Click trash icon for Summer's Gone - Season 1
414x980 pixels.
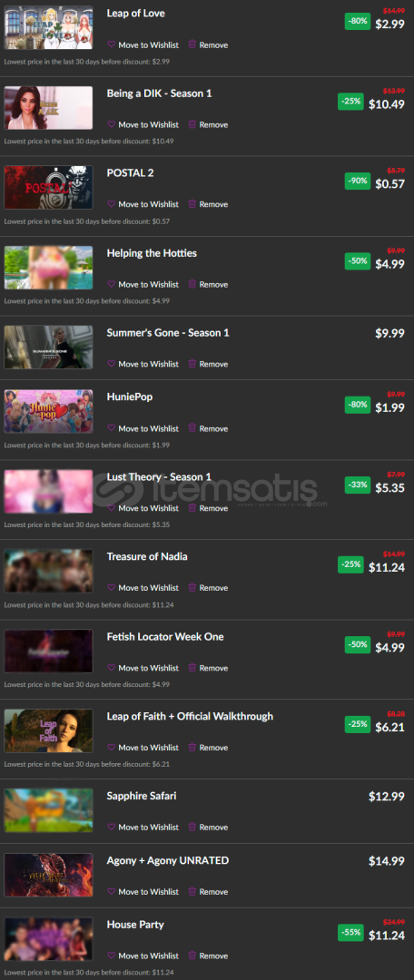(192, 364)
